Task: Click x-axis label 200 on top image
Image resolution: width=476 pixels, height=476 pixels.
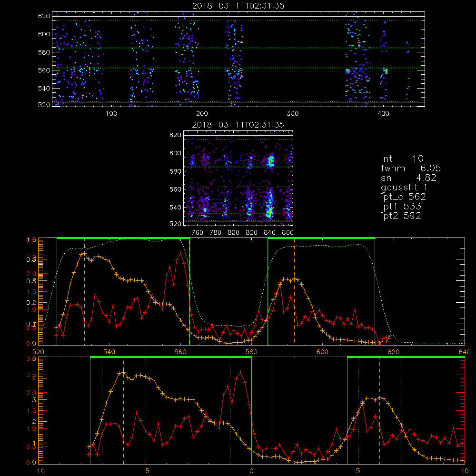Action: (202, 114)
